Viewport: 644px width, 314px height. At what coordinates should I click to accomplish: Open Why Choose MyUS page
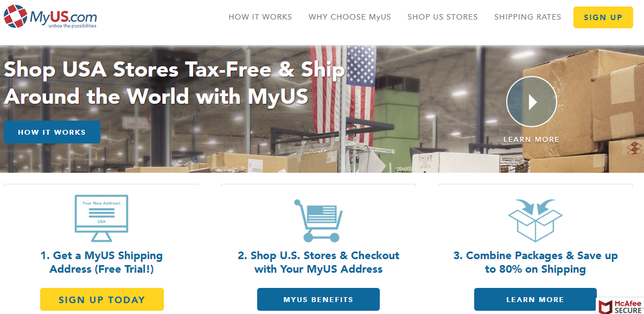tap(350, 17)
